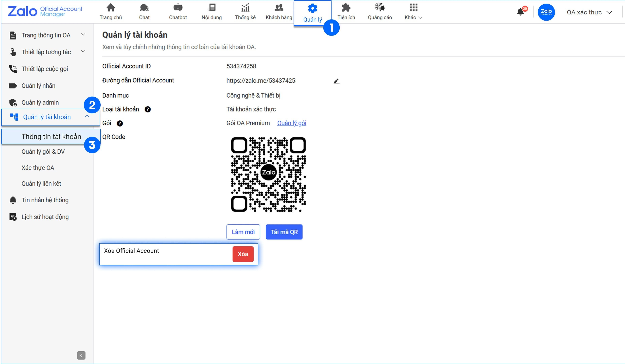Viewport: 625px width, 364px height.
Task: Expand the Trang thông tin OA chevron
Action: coord(83,35)
